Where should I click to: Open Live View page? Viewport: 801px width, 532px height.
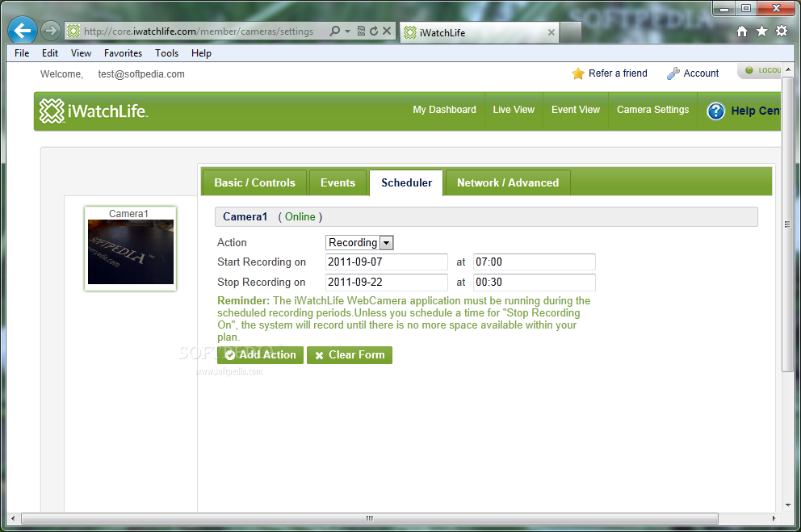click(514, 110)
